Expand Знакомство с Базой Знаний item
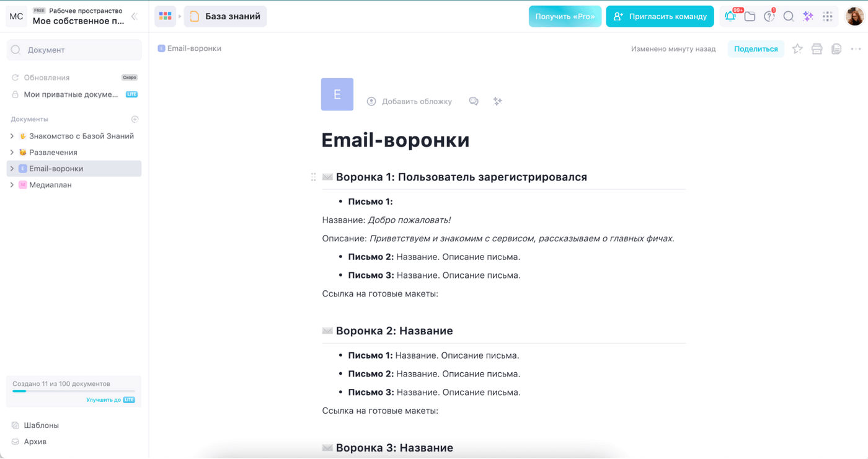The image size is (868, 459). [12, 136]
